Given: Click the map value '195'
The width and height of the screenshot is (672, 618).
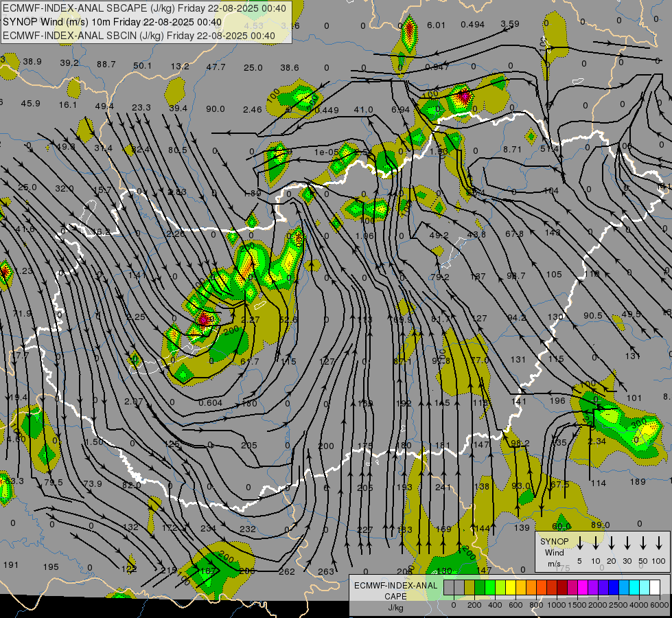Looking at the screenshot, I should (51, 567).
